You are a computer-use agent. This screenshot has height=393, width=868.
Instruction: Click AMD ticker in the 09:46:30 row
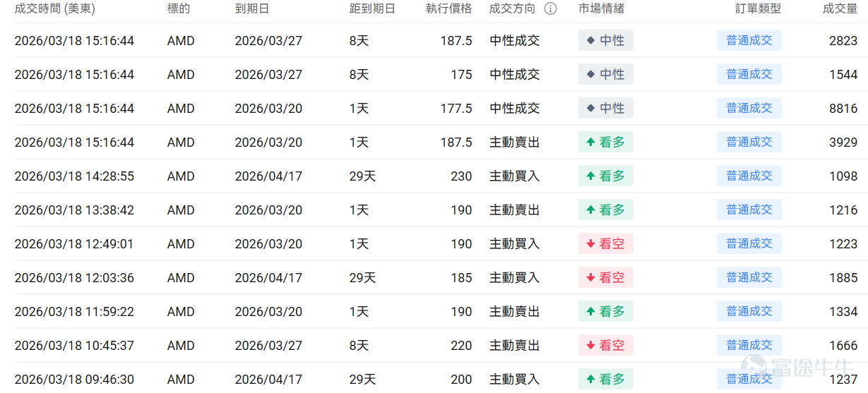tap(181, 380)
